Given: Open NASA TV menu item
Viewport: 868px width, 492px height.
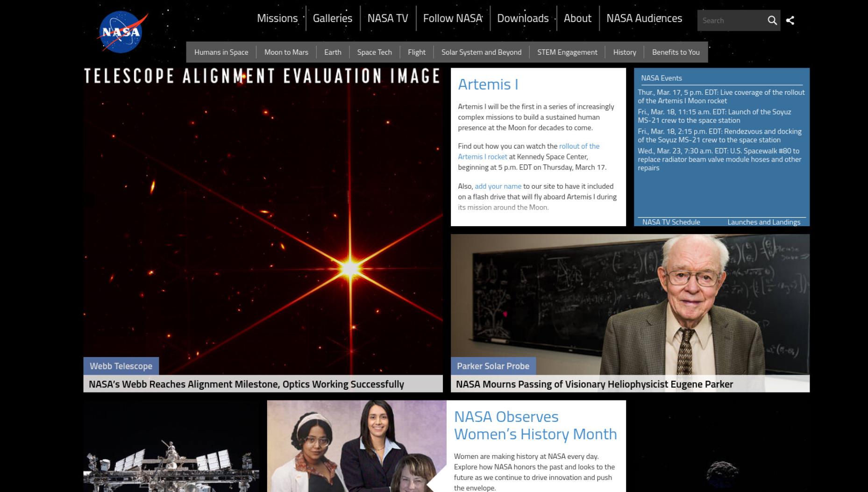Looking at the screenshot, I should coord(388,18).
